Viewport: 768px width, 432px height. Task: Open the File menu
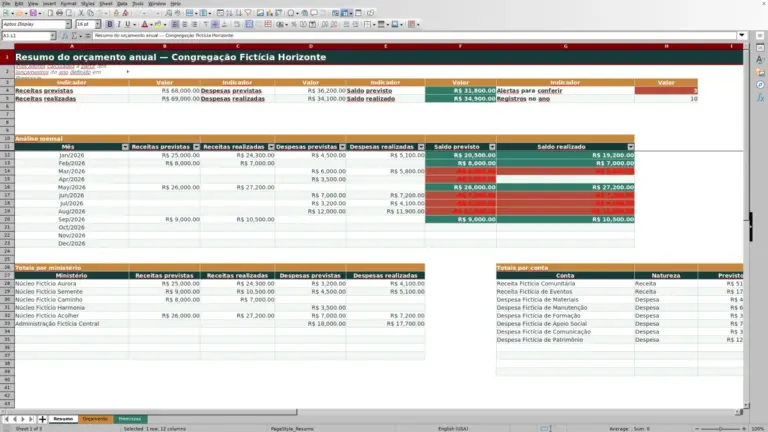pos(6,3)
